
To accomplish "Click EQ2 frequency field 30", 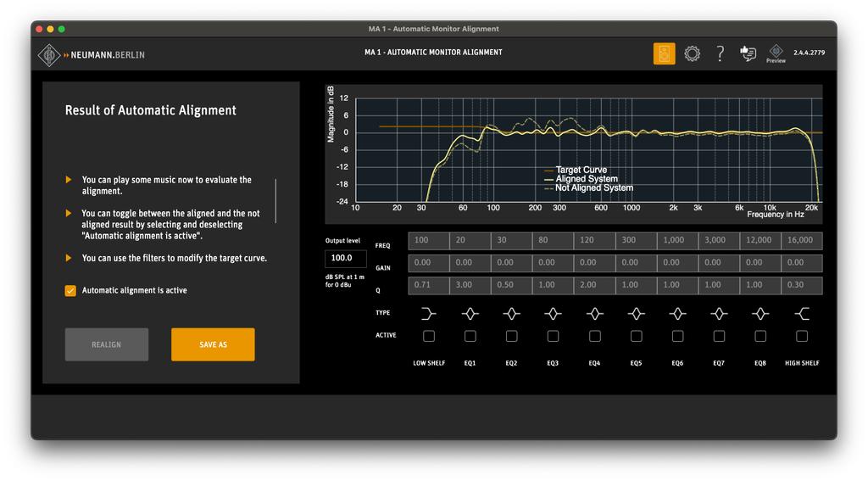I will pos(511,241).
